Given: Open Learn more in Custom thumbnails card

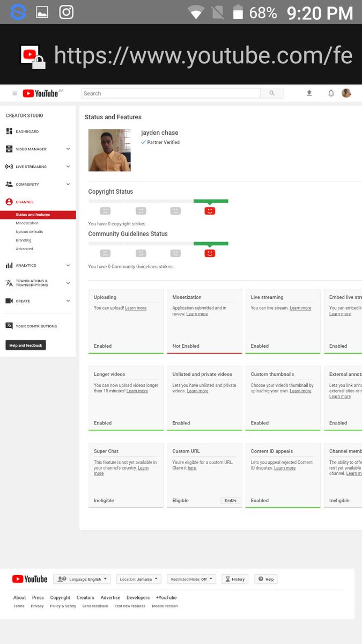Looking at the screenshot, I should (x=300, y=391).
